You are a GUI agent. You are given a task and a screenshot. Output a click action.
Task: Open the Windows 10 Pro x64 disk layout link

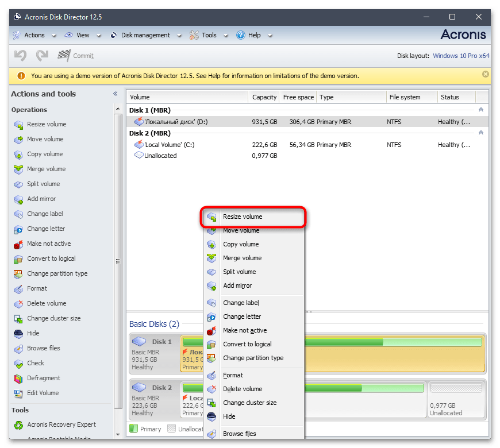461,56
